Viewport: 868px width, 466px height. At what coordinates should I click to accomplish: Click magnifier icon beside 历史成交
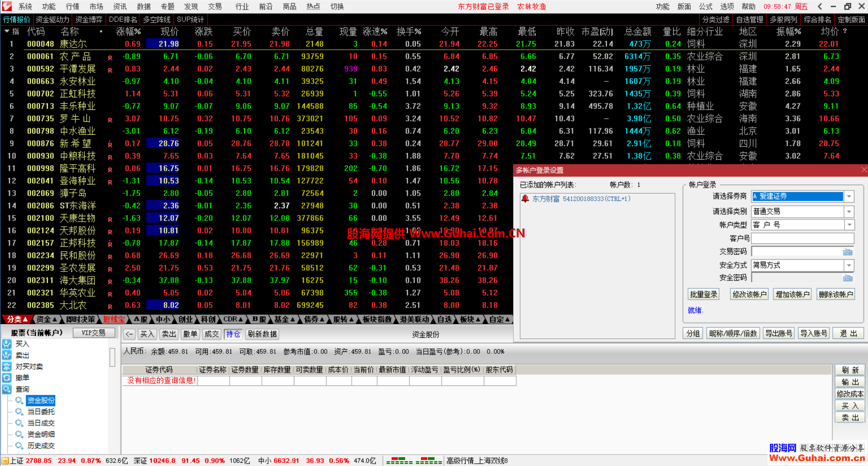click(19, 446)
